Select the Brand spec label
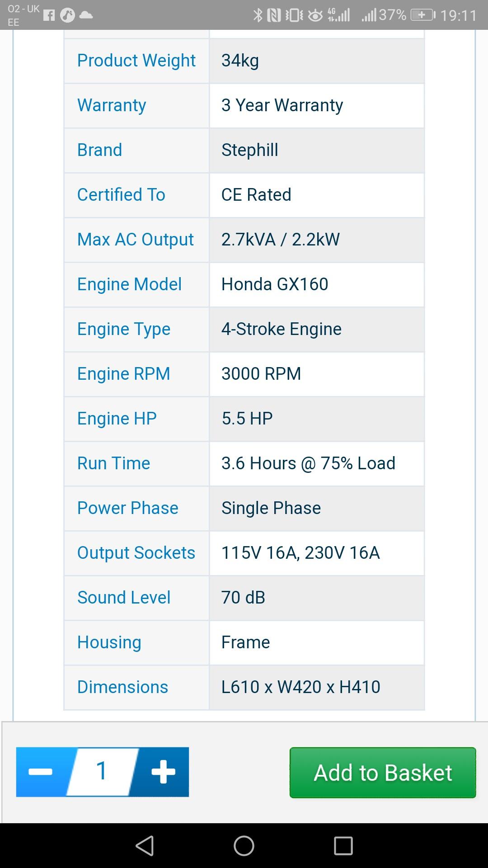This screenshot has height=868, width=488. [x=99, y=150]
